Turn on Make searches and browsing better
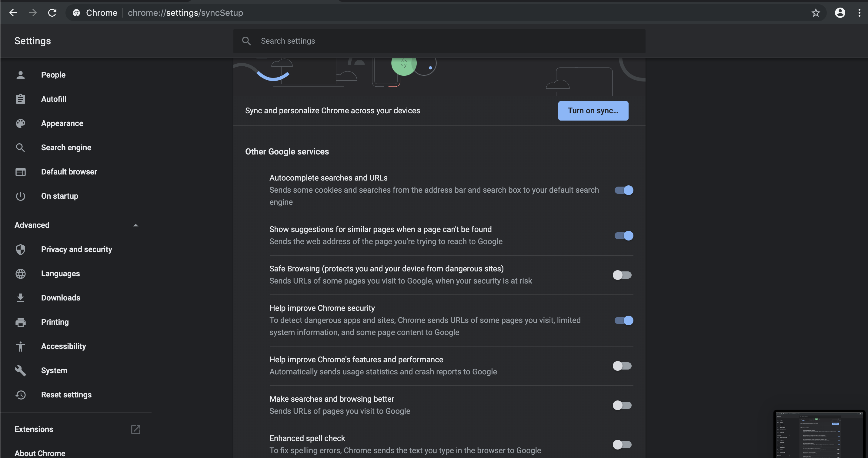This screenshot has width=868, height=458. point(622,406)
